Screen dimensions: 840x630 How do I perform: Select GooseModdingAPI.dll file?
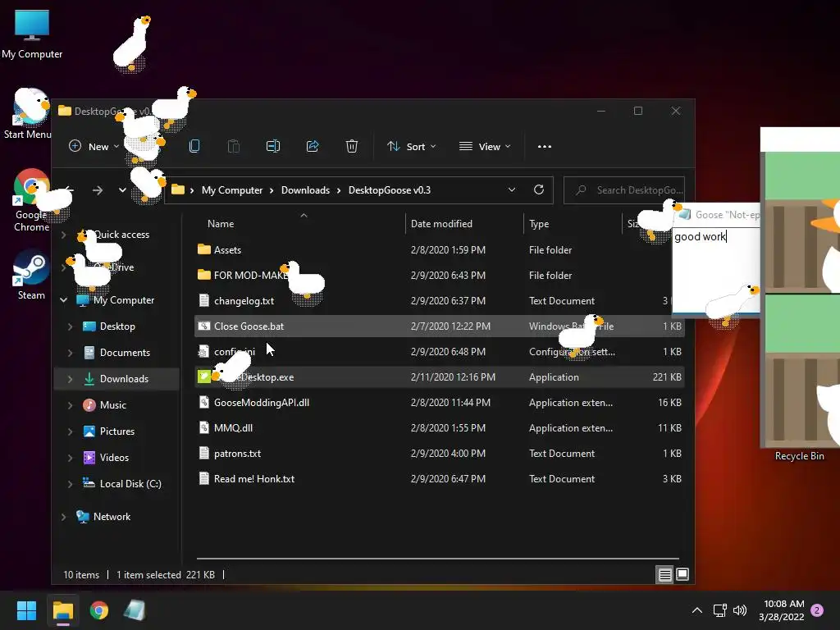tap(440, 403)
